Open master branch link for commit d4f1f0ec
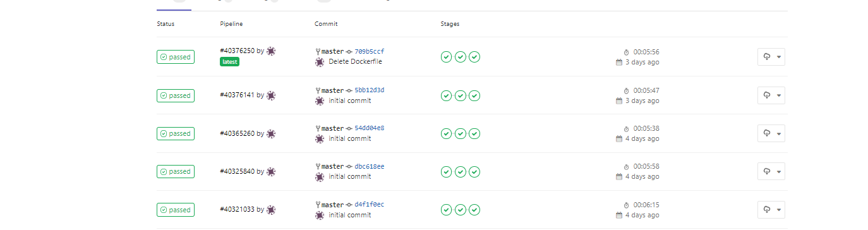The width and height of the screenshot is (868, 230). tap(333, 205)
